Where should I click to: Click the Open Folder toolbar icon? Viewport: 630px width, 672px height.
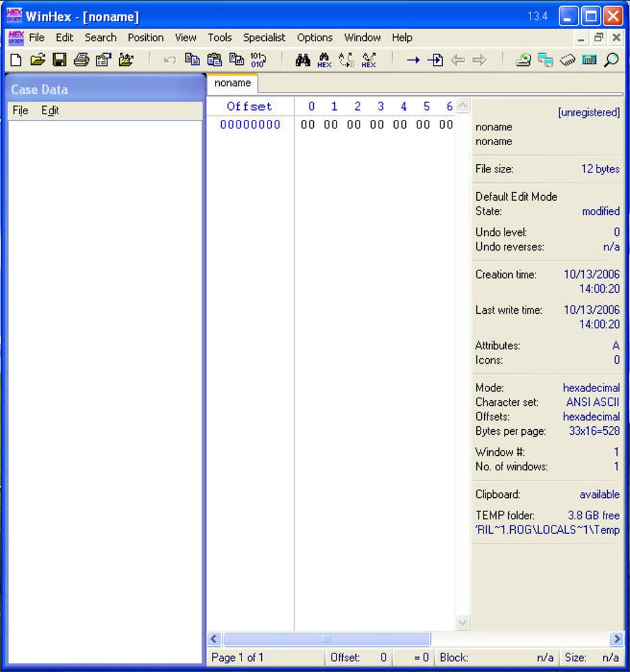tap(125, 60)
